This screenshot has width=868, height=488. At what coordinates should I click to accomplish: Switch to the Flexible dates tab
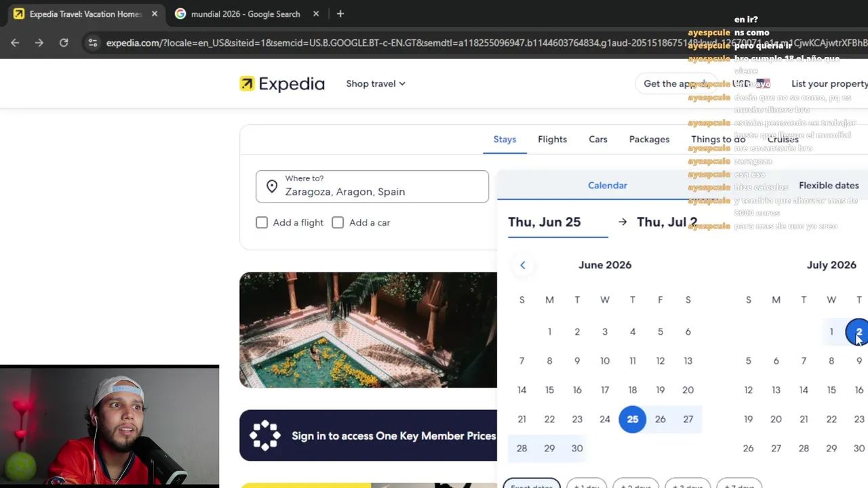(x=829, y=185)
